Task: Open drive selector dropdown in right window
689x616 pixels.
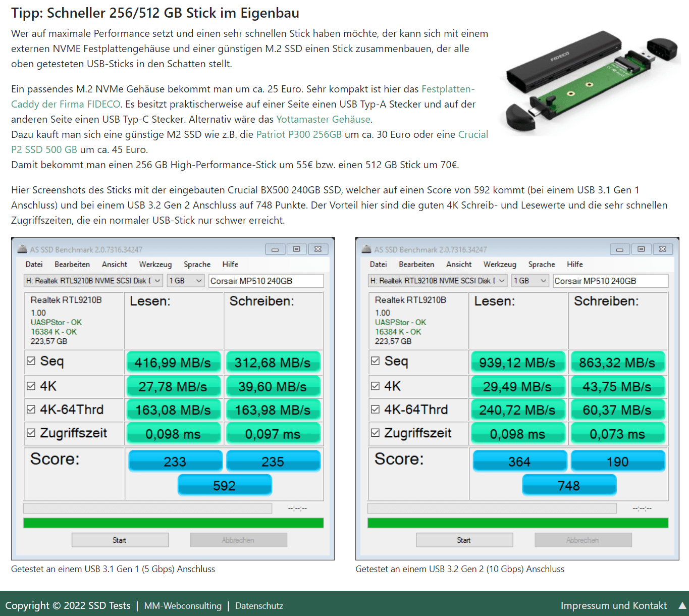Action: tap(438, 281)
